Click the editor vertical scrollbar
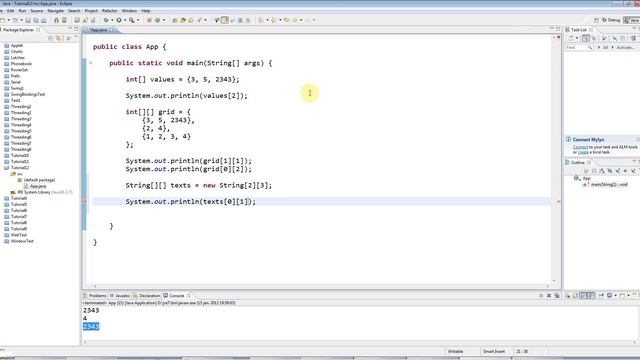The width and height of the screenshot is (640, 360). [554, 159]
